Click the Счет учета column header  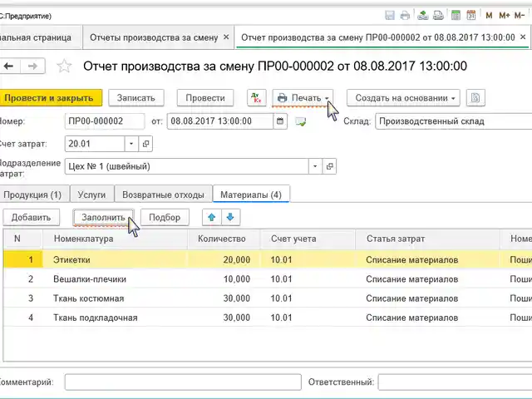point(308,239)
